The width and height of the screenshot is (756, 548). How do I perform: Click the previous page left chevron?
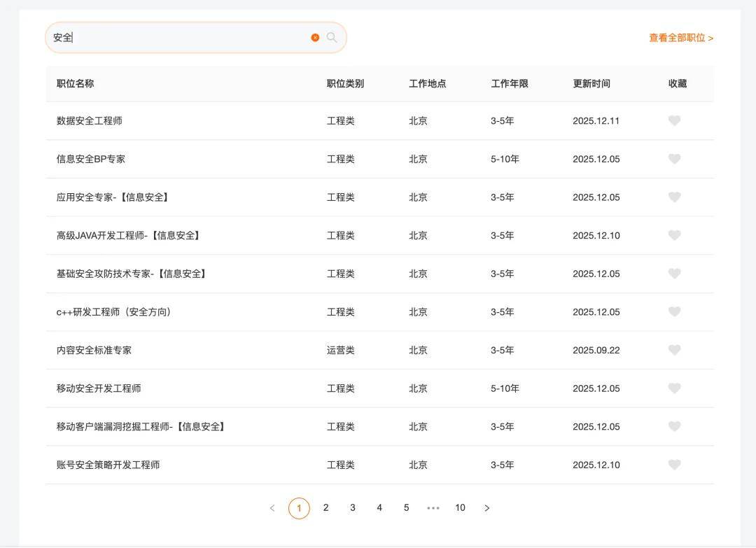(272, 508)
